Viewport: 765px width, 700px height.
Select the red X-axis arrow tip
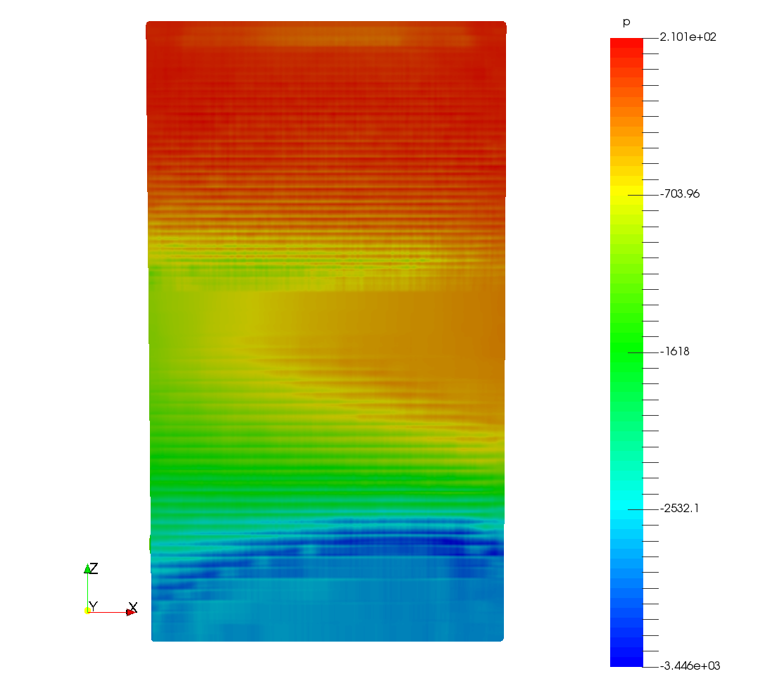pyautogui.click(x=130, y=612)
